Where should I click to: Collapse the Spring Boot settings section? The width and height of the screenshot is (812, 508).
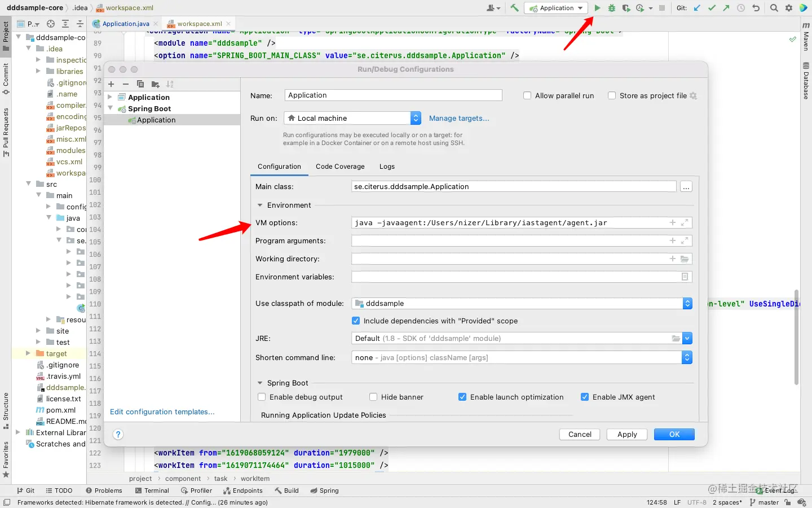click(260, 383)
